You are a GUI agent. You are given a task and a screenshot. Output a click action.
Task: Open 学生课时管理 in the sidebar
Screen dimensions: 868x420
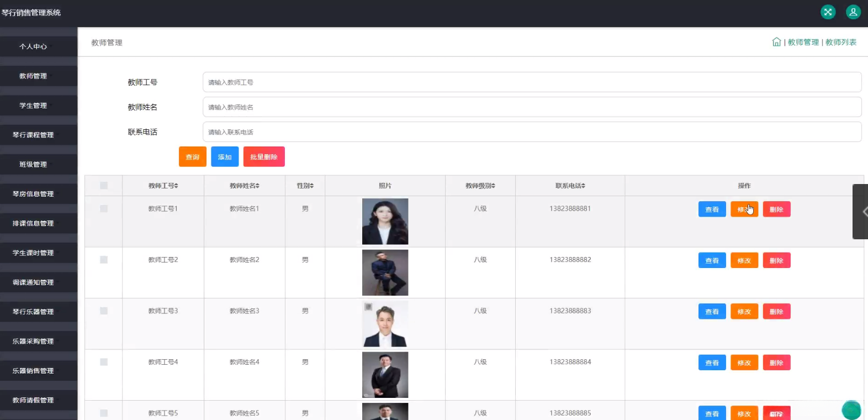(x=39, y=253)
